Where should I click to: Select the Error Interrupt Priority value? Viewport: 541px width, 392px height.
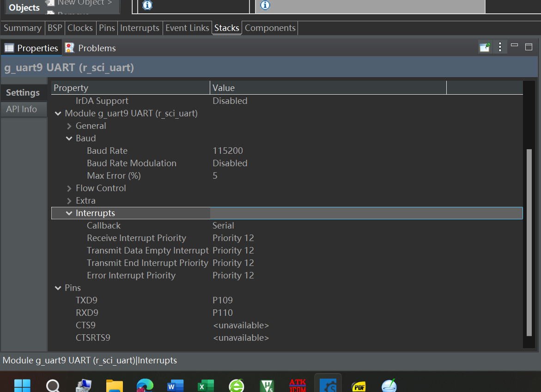233,276
